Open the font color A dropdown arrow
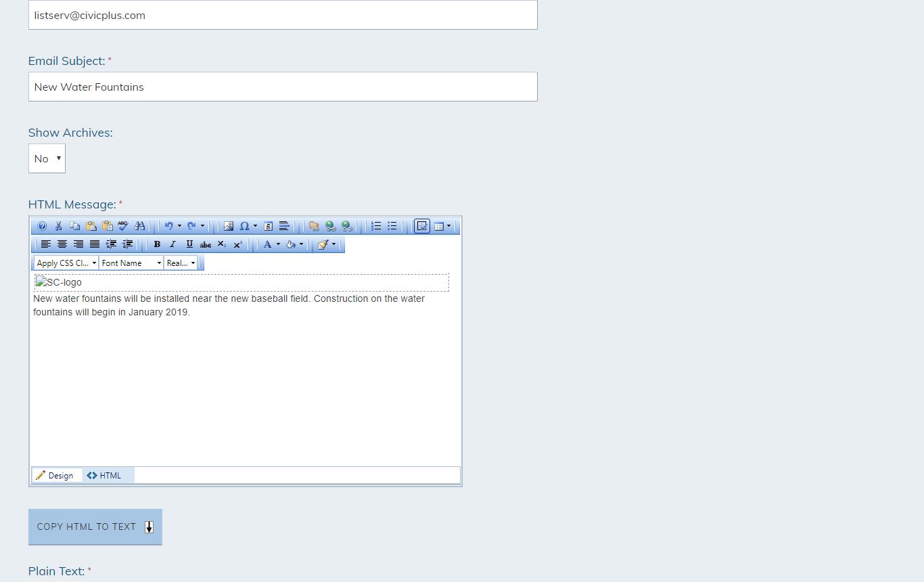 (278, 244)
